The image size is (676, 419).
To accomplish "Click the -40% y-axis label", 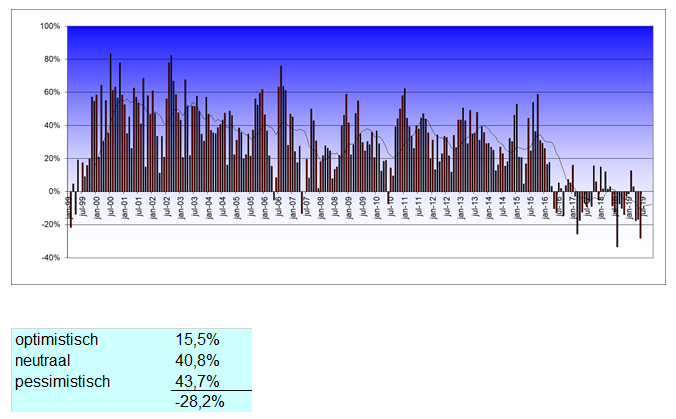I will (x=51, y=258).
